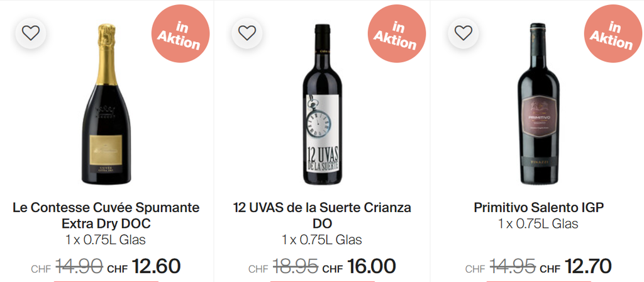This screenshot has width=644, height=282.
Task: Open Primitivo Salento IGP product title
Action: pos(537,207)
